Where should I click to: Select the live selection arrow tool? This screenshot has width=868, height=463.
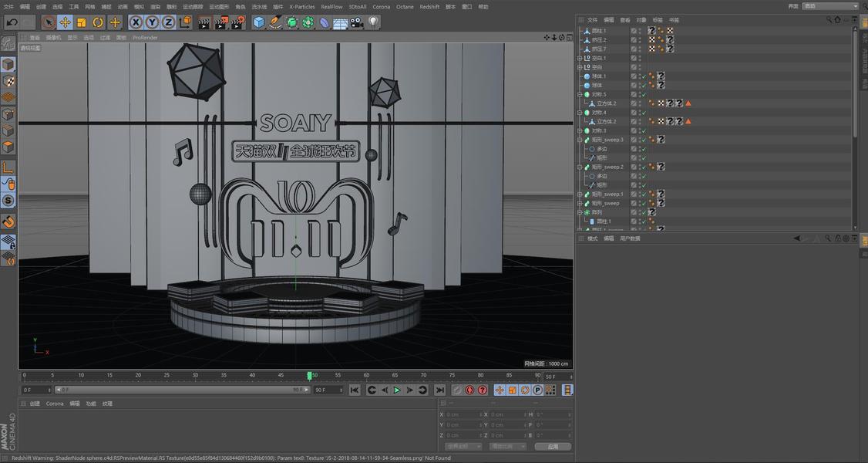click(x=49, y=22)
